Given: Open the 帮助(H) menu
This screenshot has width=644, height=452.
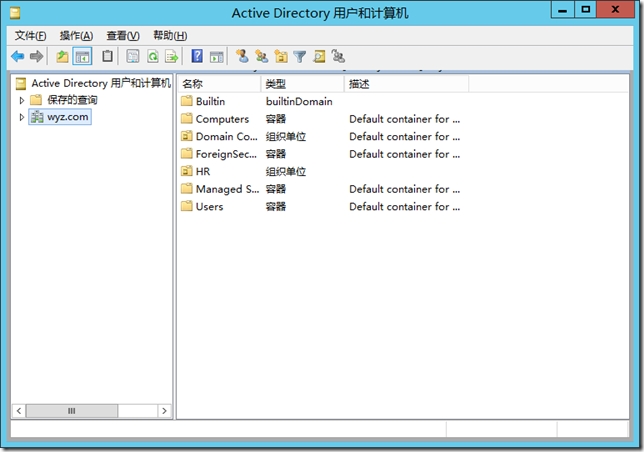Looking at the screenshot, I should tap(170, 36).
